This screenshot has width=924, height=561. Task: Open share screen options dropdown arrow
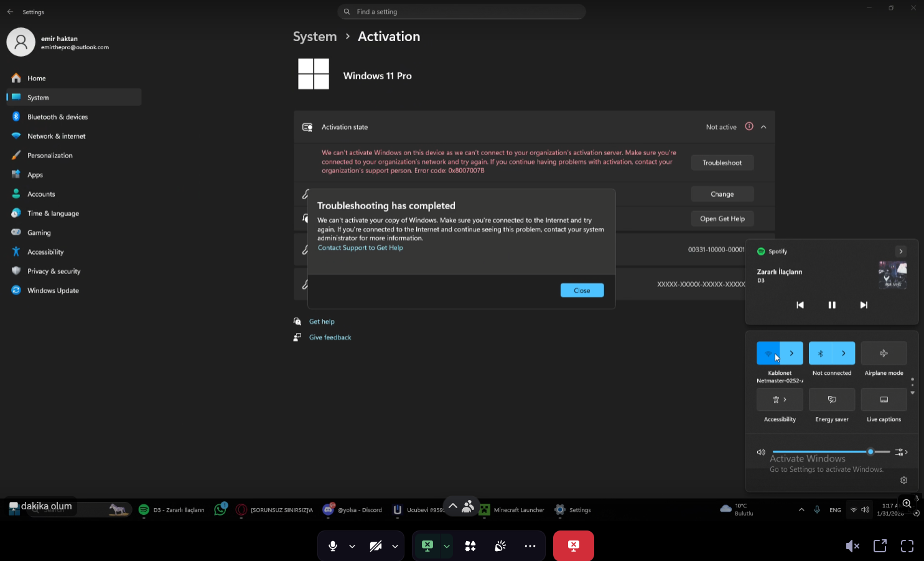(447, 546)
